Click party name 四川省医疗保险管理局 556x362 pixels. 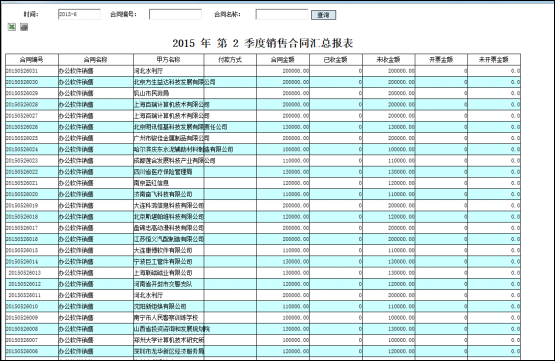[163, 172]
